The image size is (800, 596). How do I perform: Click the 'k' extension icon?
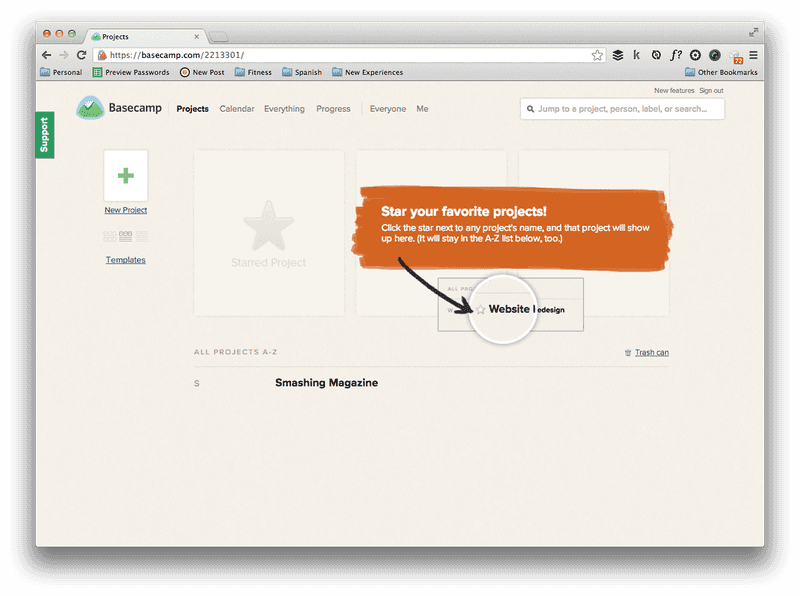click(x=636, y=55)
